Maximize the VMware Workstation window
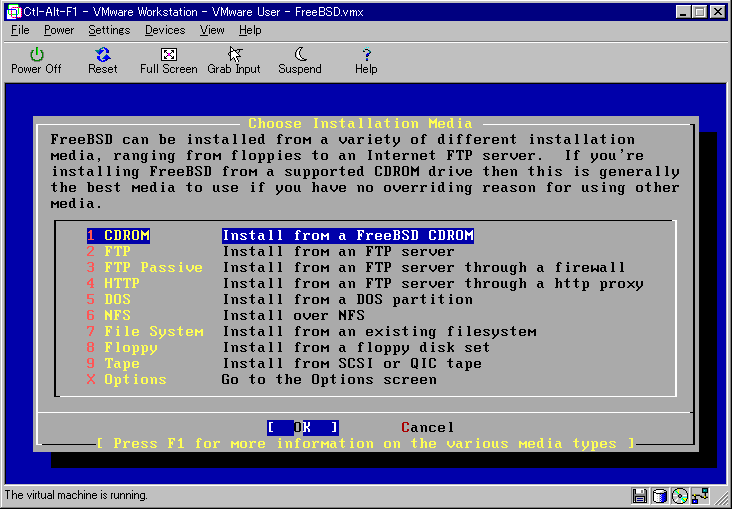 (700, 12)
